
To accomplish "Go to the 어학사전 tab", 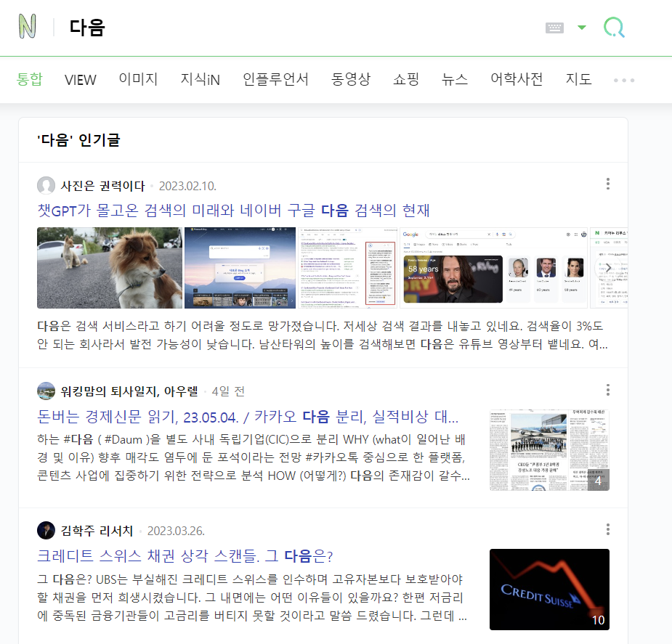I will pos(517,79).
